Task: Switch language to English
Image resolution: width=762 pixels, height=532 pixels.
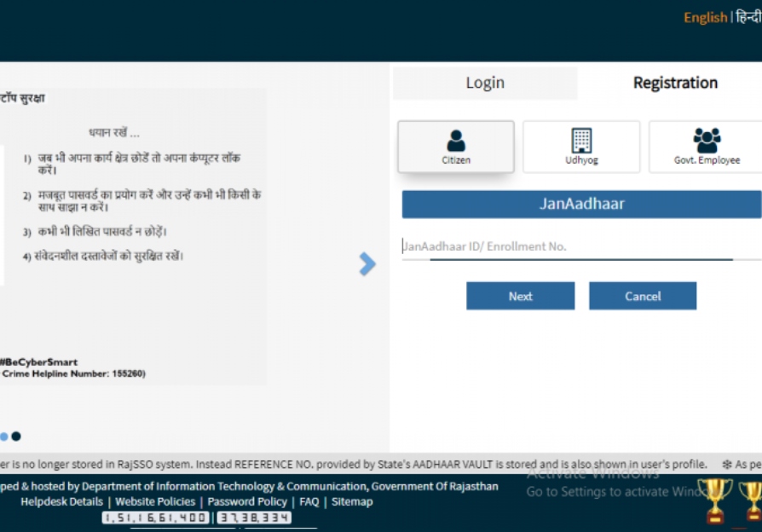Action: click(705, 18)
